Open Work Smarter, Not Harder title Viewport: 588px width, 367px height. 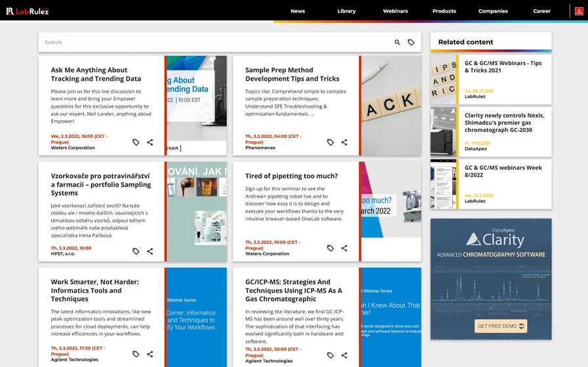95,290
